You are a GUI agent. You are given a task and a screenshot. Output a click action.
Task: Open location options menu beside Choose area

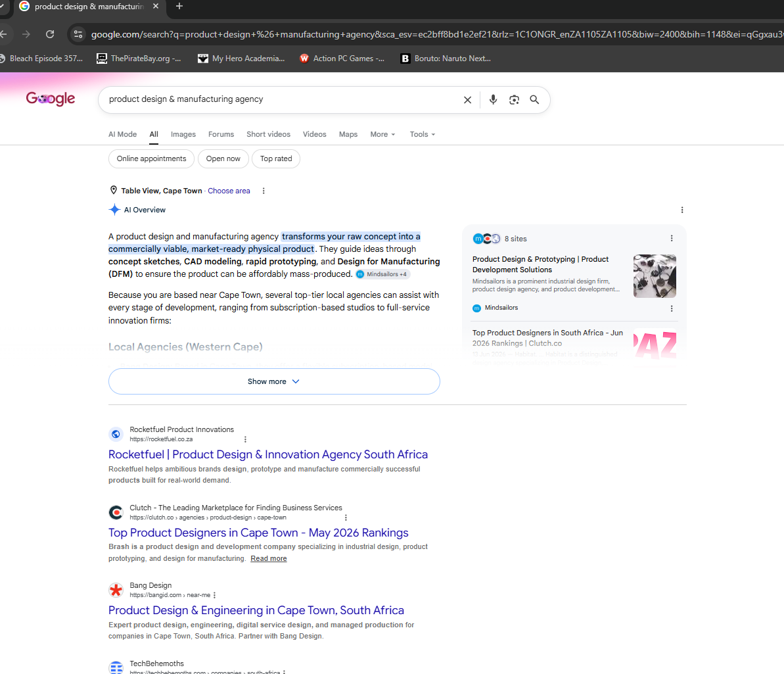[264, 191]
